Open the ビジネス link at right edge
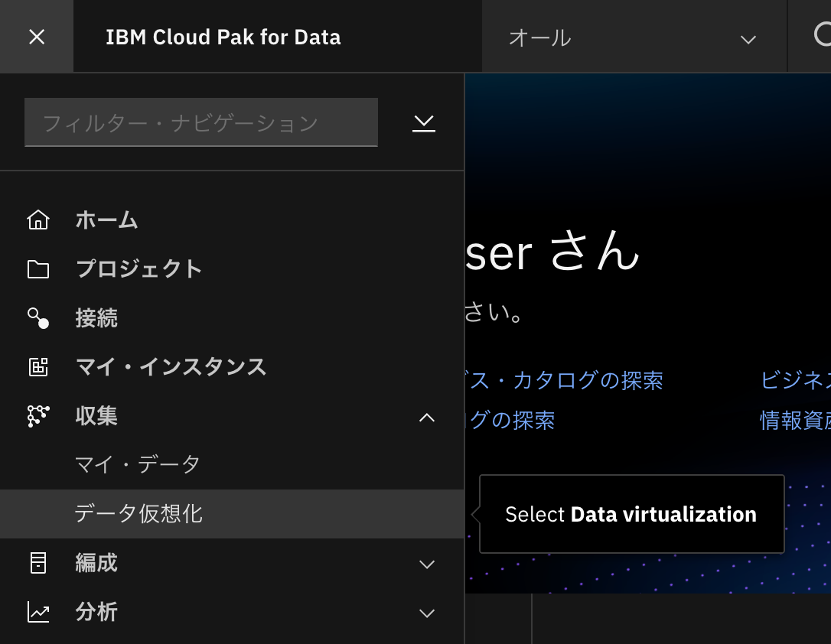Screen dimensions: 831x644 pos(796,380)
